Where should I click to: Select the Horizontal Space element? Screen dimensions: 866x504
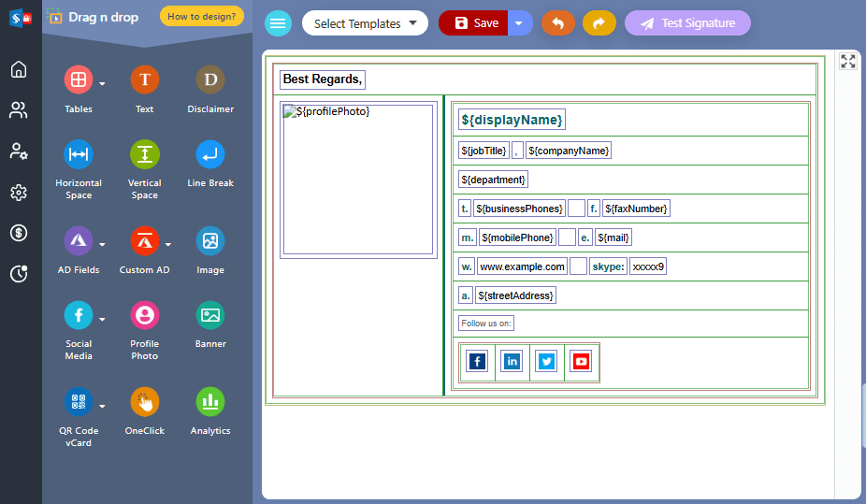click(79, 154)
